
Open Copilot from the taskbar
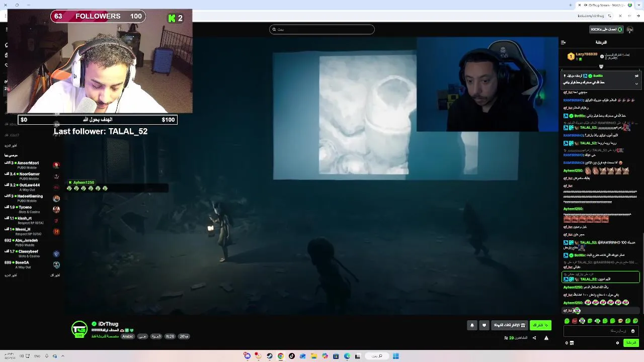pyautogui.click(x=325, y=356)
